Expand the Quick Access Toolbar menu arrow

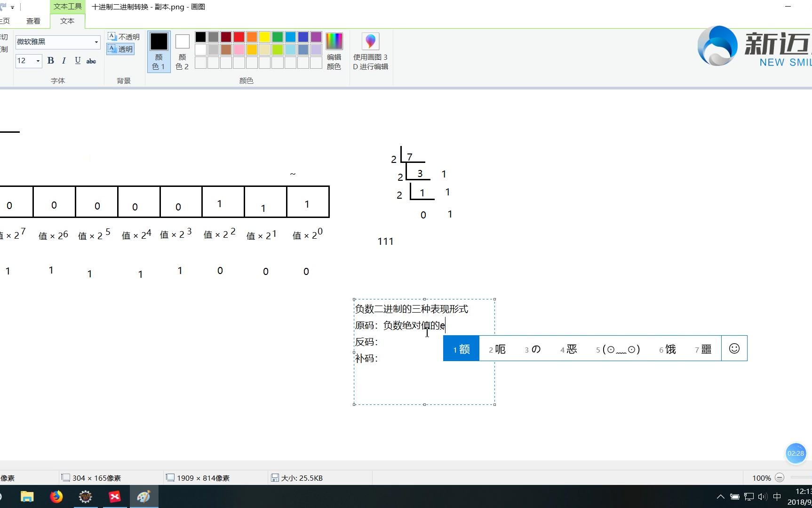pyautogui.click(x=13, y=7)
